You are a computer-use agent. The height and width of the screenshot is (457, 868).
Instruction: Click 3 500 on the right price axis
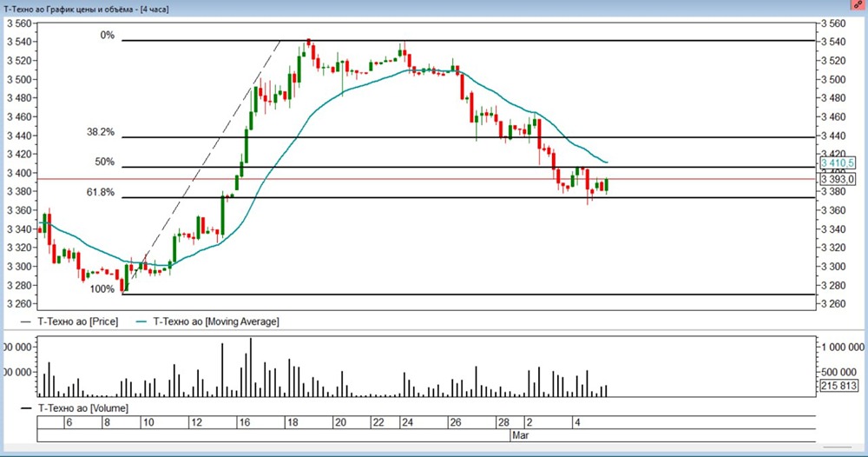tap(833, 79)
